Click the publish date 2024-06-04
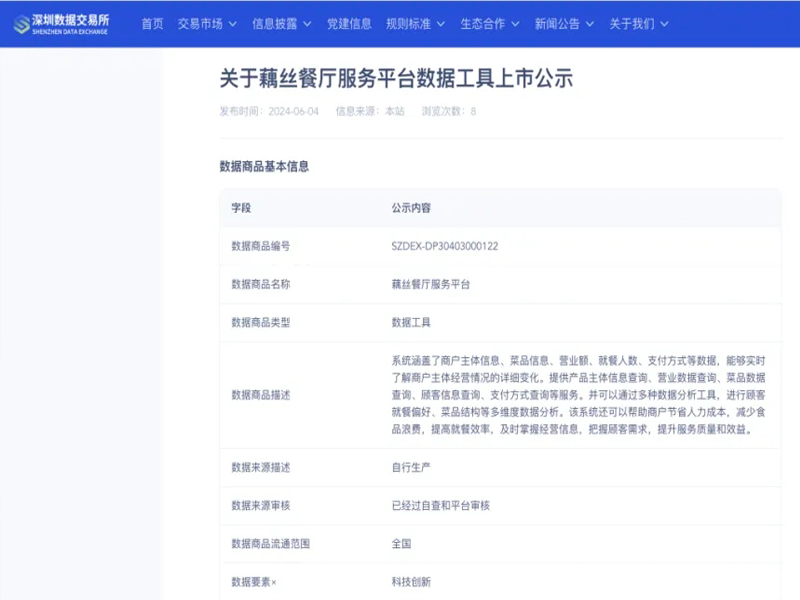The image size is (800, 600). coord(293,111)
